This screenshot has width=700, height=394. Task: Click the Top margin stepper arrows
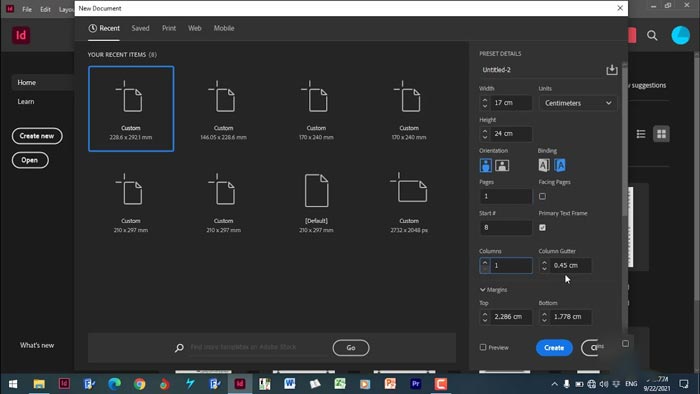[485, 317]
